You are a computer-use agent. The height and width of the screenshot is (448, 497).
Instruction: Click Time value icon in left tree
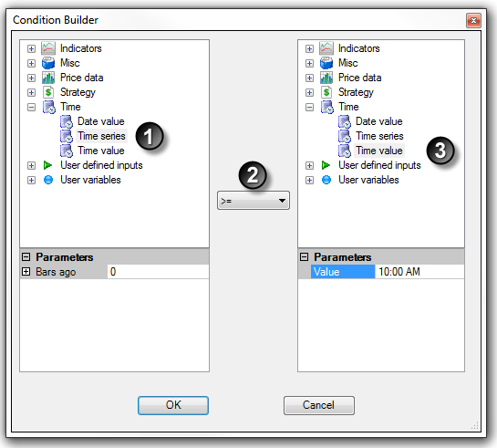pyautogui.click(x=67, y=151)
